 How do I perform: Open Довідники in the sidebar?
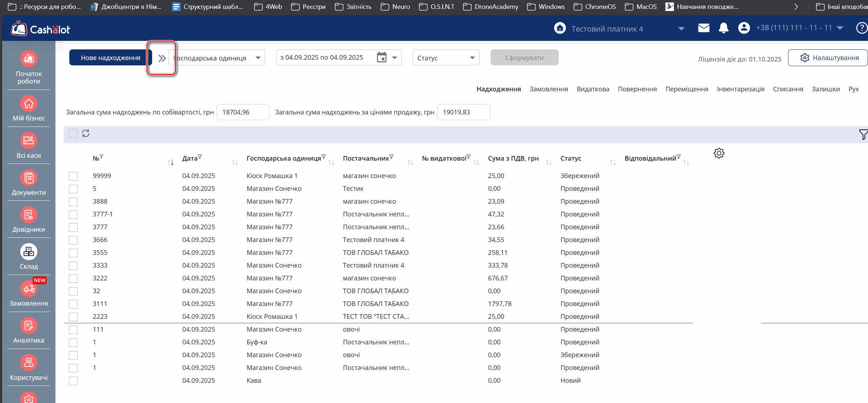(29, 215)
